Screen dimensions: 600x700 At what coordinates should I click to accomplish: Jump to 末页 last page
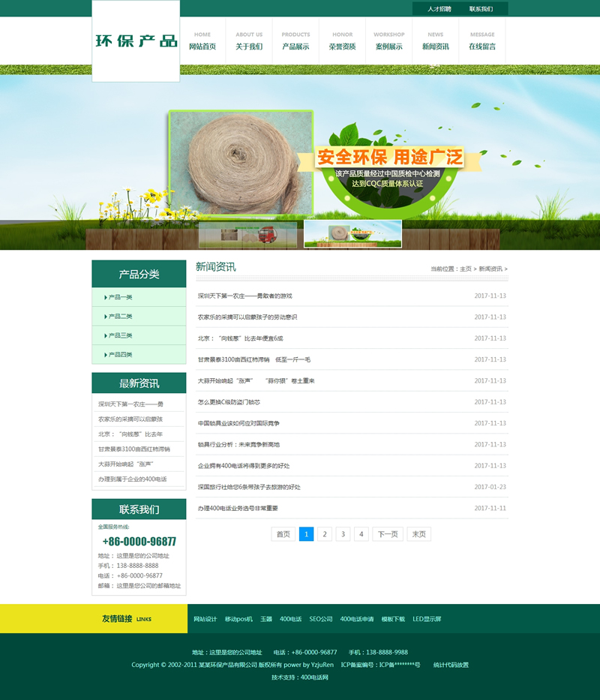point(418,534)
